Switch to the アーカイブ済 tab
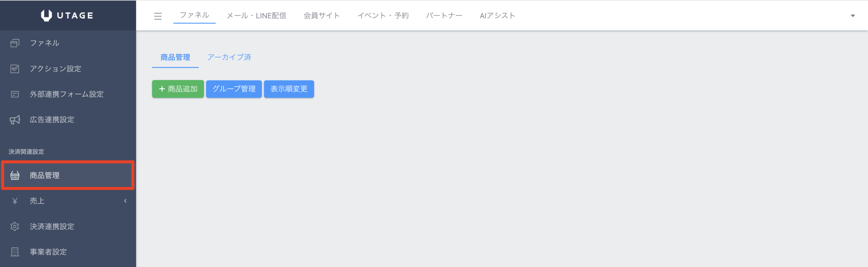868x267 pixels. point(229,57)
